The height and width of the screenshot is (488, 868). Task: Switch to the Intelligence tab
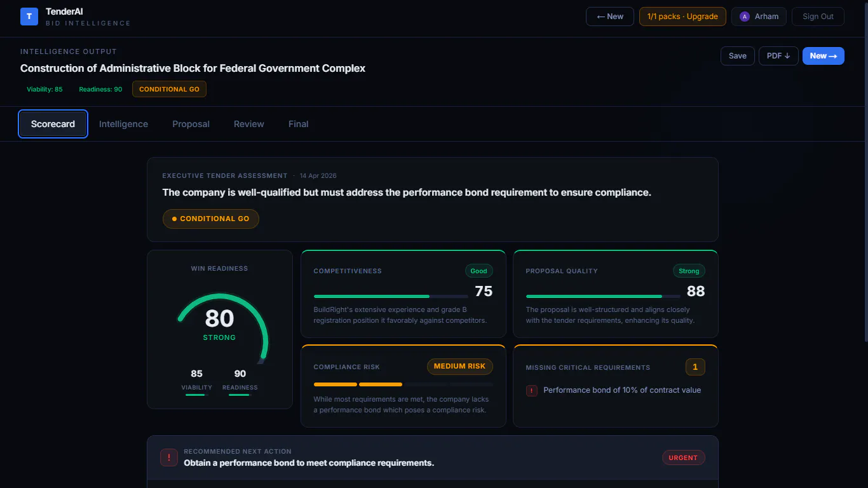123,124
